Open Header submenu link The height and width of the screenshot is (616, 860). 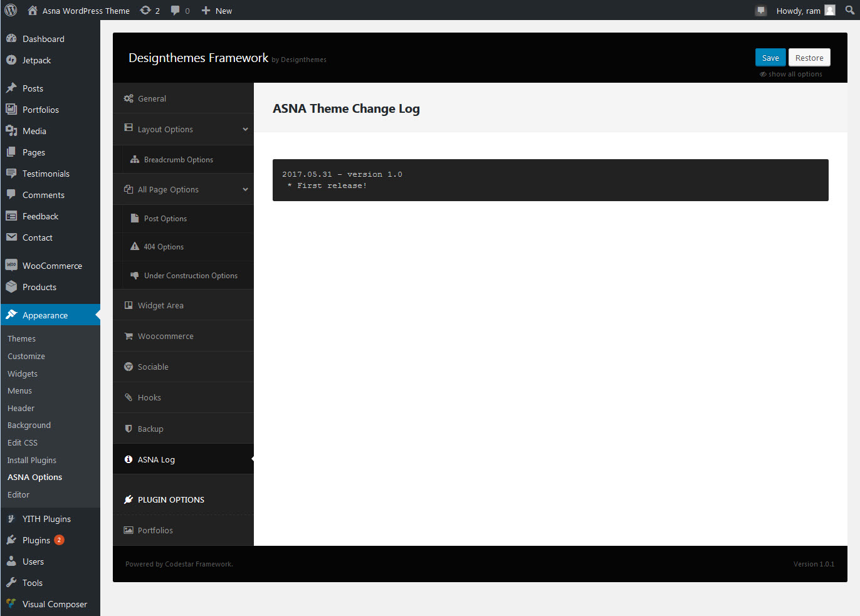point(21,408)
